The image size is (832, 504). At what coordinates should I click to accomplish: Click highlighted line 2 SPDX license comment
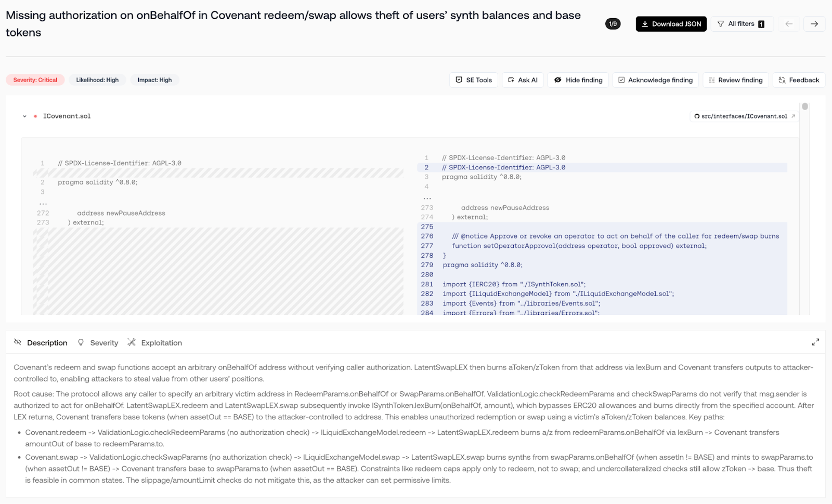click(x=503, y=167)
